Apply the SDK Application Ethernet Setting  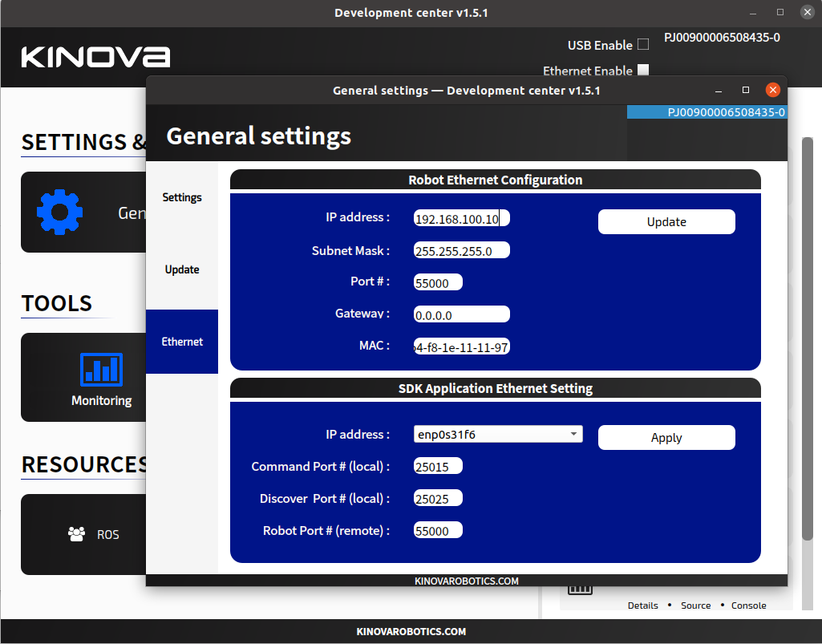pyautogui.click(x=666, y=437)
